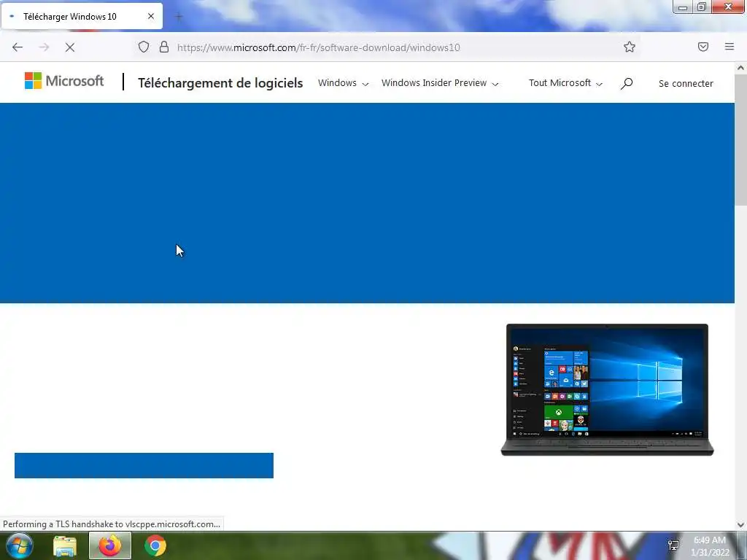Open the Windows Start menu
This screenshot has height=560, width=747.
click(x=19, y=545)
